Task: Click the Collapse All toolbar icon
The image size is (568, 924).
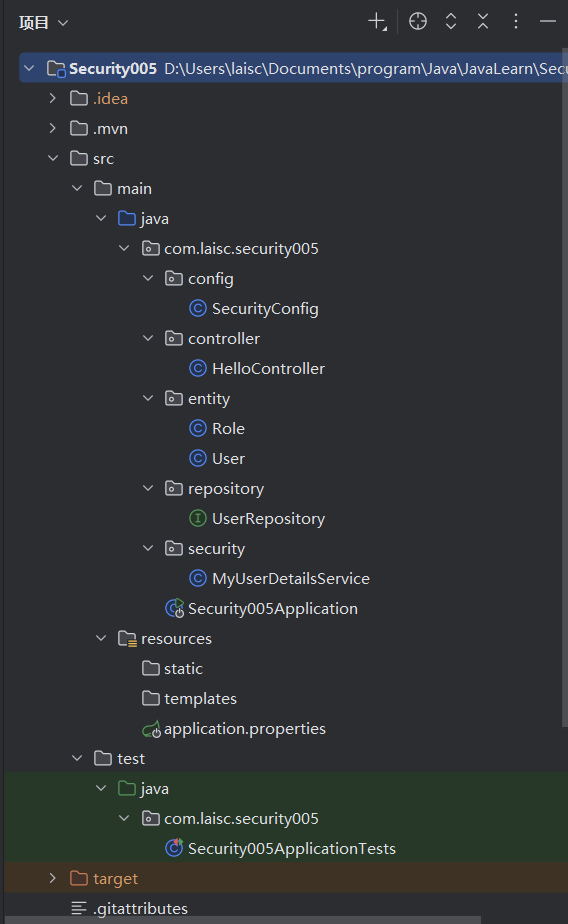Action: tap(483, 22)
